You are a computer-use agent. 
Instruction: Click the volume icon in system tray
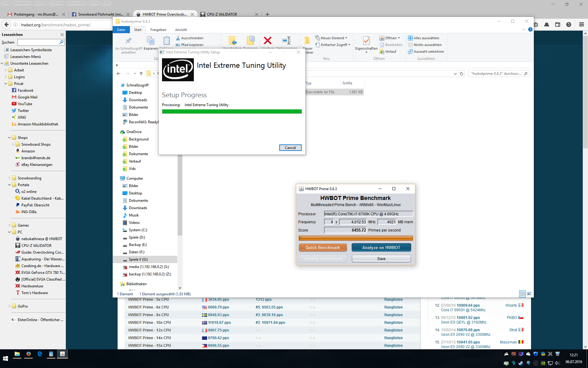[557, 363]
